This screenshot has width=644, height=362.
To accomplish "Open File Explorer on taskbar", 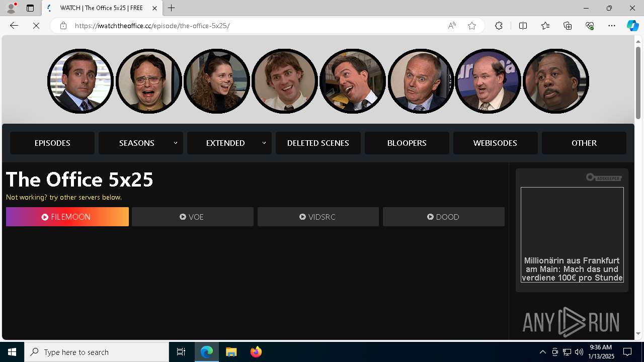I will [231, 352].
